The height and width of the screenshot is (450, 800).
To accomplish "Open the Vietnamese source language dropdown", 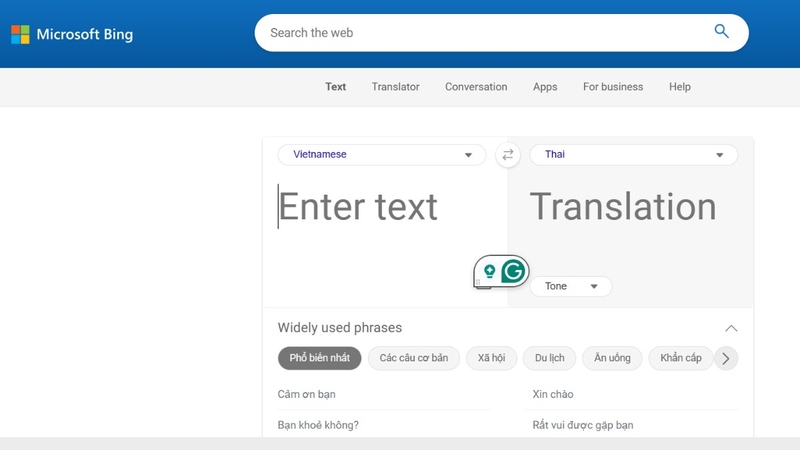I will pyautogui.click(x=382, y=155).
